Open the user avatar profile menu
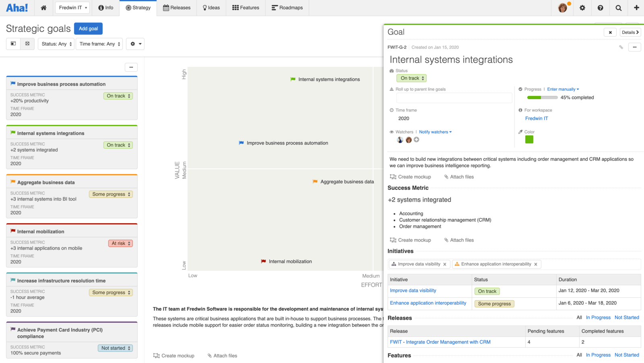644x363 pixels. coord(563,8)
